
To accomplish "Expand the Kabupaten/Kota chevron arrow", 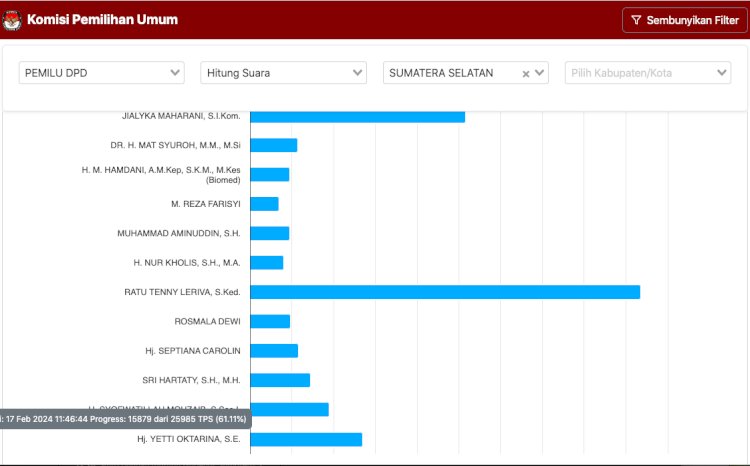I will pos(722,73).
